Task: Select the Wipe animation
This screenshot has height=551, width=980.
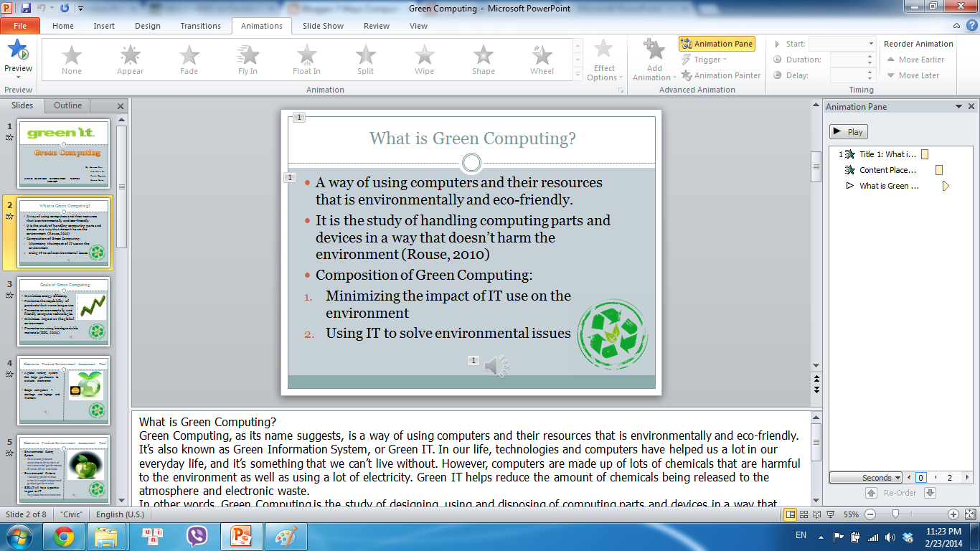Action: click(423, 60)
